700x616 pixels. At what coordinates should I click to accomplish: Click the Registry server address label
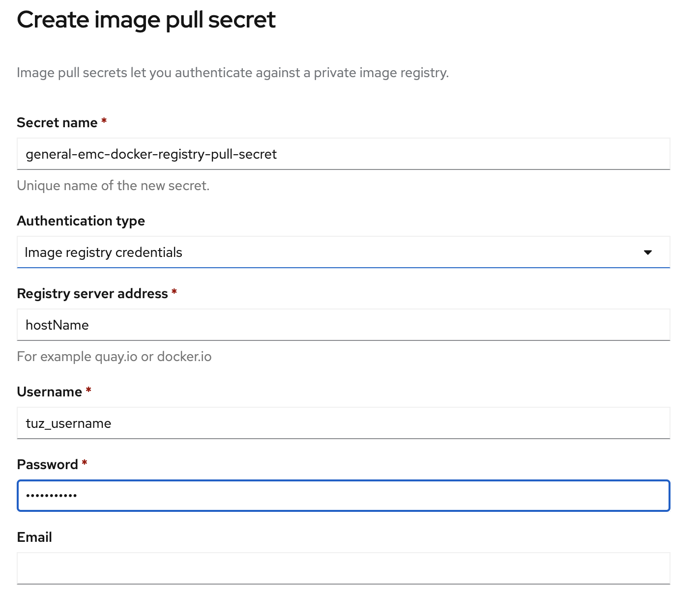coord(92,294)
